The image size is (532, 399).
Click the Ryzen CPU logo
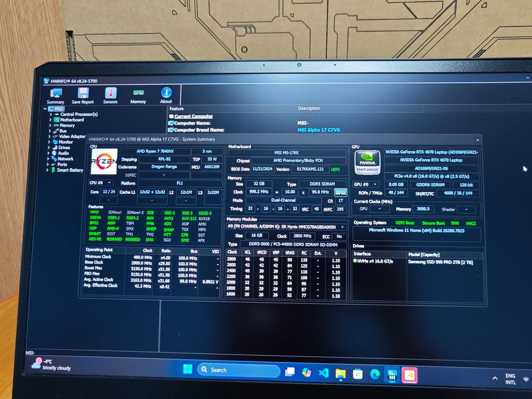click(104, 161)
